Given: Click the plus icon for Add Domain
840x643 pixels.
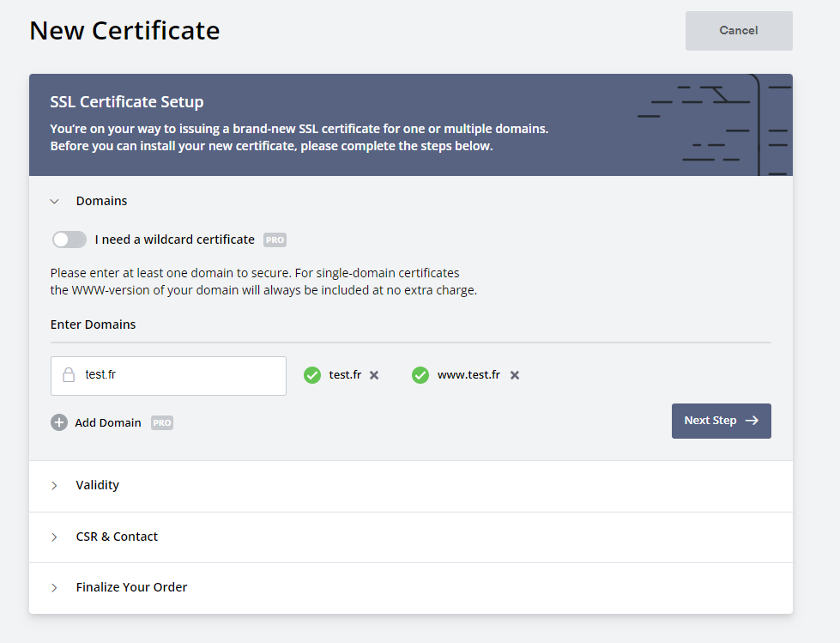Looking at the screenshot, I should 59,422.
